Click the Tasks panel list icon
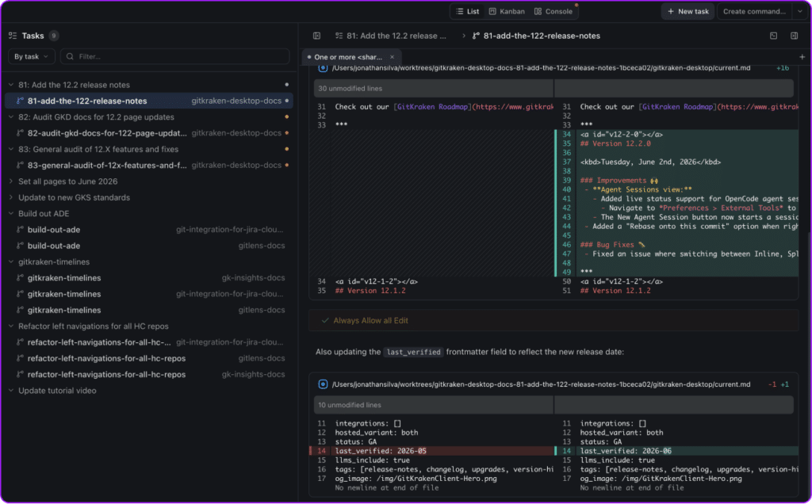 click(x=13, y=36)
